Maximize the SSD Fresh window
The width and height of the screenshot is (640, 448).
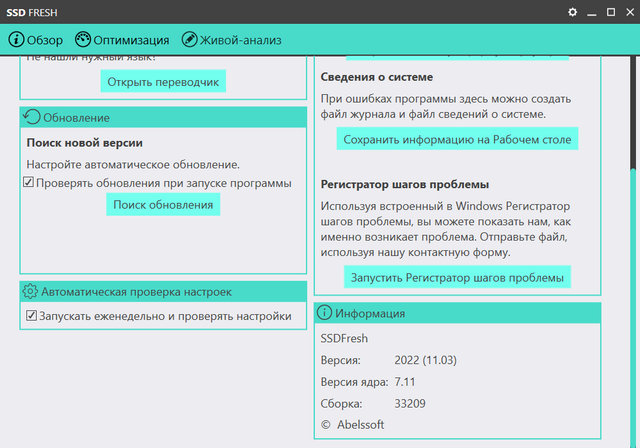pos(611,12)
